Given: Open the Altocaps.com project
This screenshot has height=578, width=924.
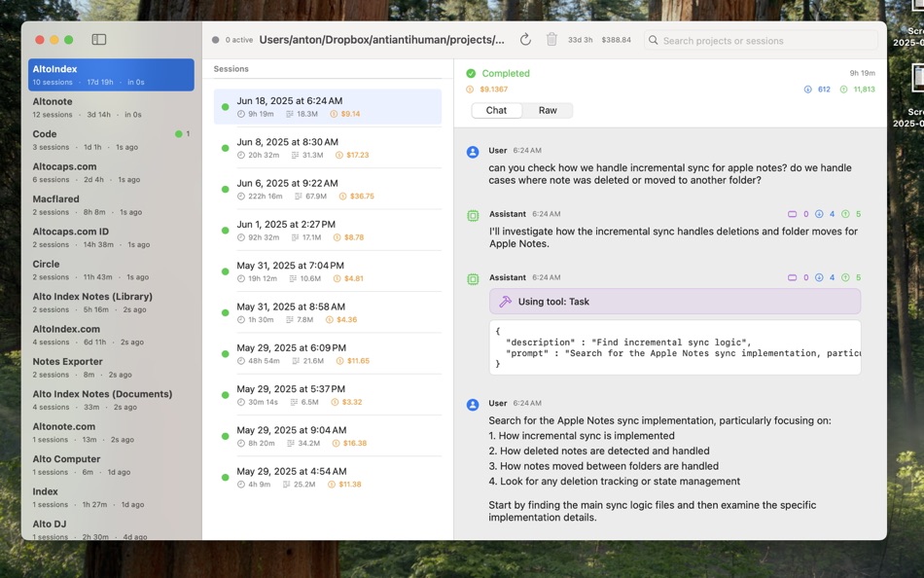Looking at the screenshot, I should [111, 172].
